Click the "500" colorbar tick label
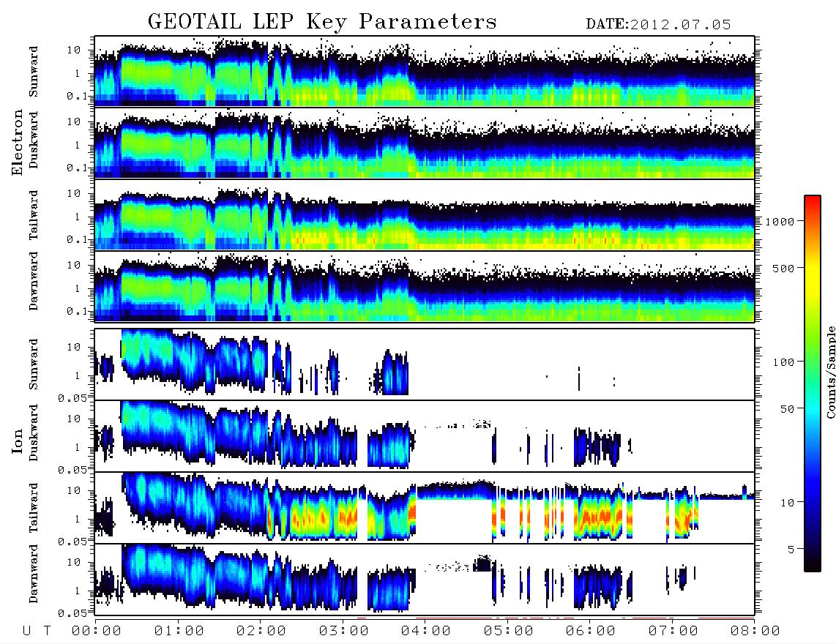Viewport: 836px width, 644px height. [783, 268]
